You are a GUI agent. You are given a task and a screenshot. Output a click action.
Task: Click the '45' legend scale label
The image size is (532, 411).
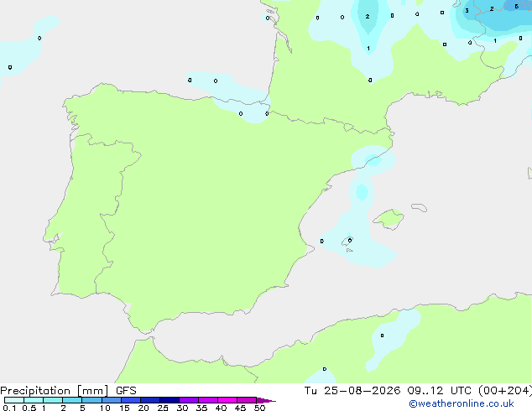coord(240,408)
